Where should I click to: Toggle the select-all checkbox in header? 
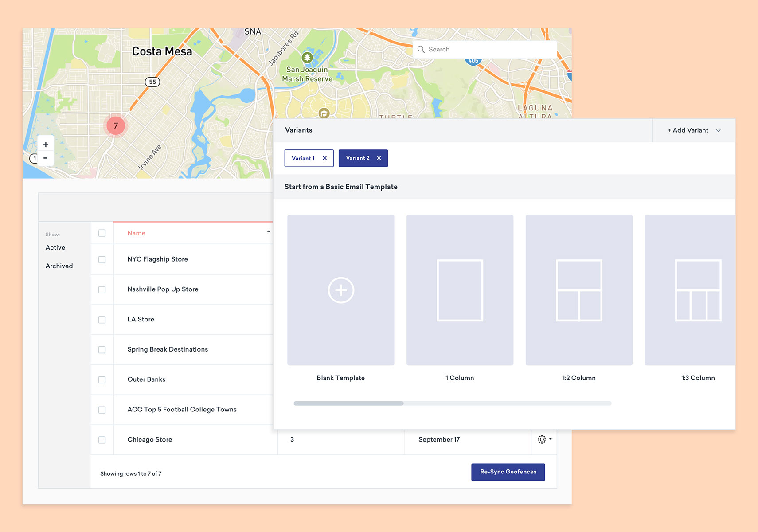point(102,233)
